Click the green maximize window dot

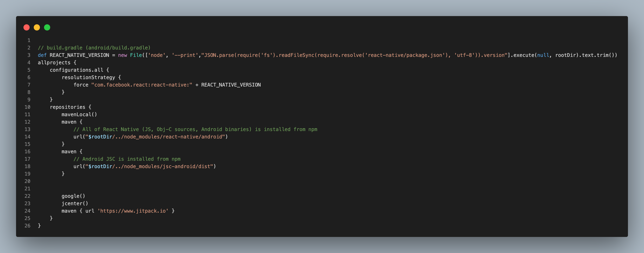[x=47, y=28]
